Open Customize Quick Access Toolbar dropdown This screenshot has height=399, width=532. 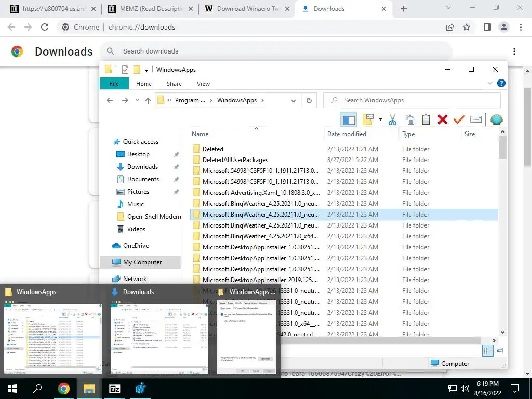[146, 70]
